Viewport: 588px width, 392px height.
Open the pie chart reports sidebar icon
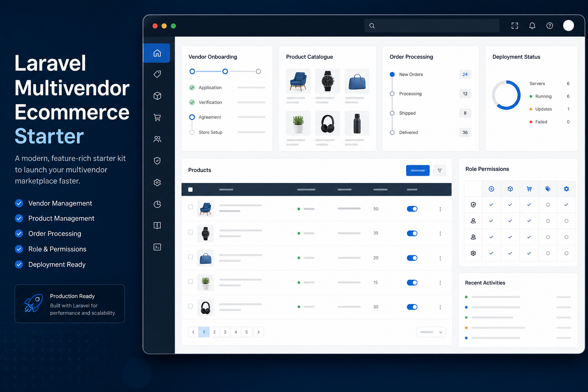point(157,204)
